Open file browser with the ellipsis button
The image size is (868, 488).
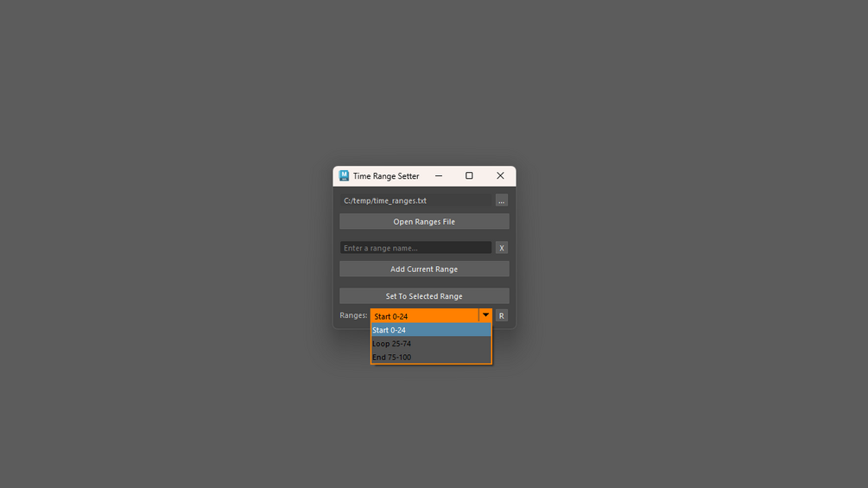[502, 200]
